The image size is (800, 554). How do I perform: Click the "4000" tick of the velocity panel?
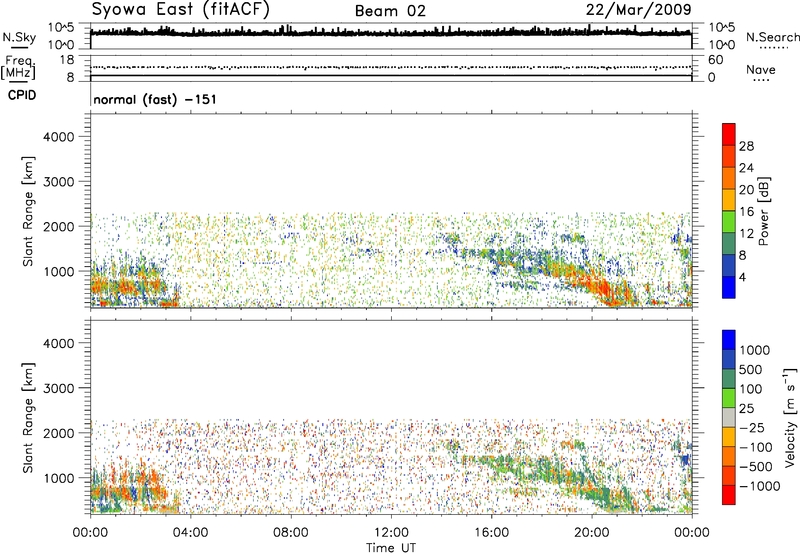point(59,343)
